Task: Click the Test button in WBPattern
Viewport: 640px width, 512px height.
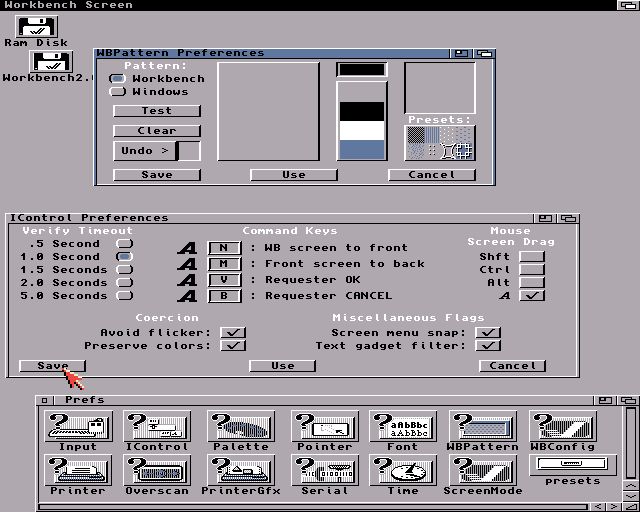Action: [x=157, y=111]
